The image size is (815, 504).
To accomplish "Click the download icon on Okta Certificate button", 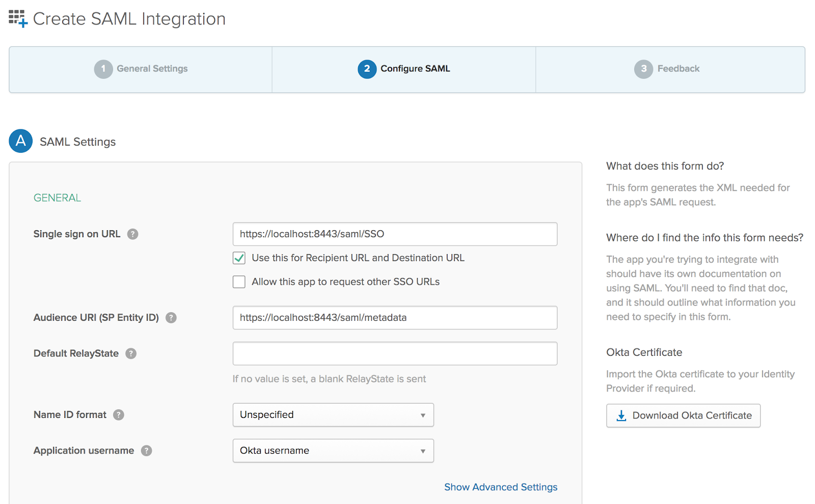I will click(621, 415).
